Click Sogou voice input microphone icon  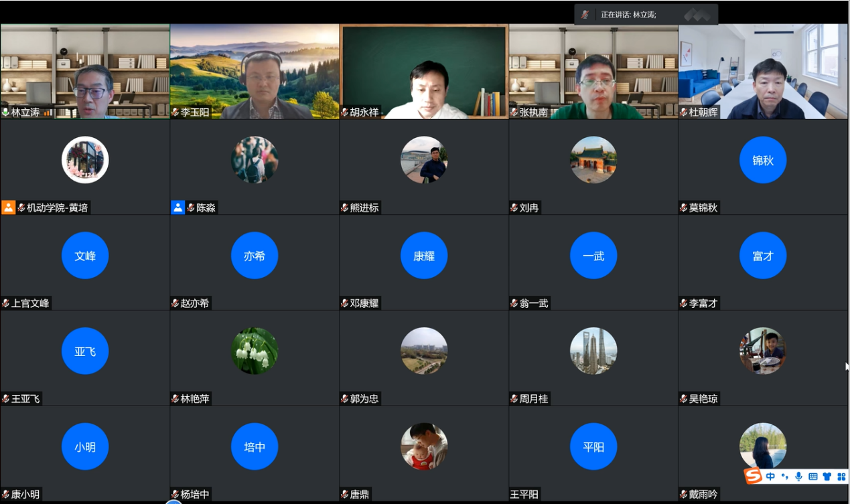[798, 477]
